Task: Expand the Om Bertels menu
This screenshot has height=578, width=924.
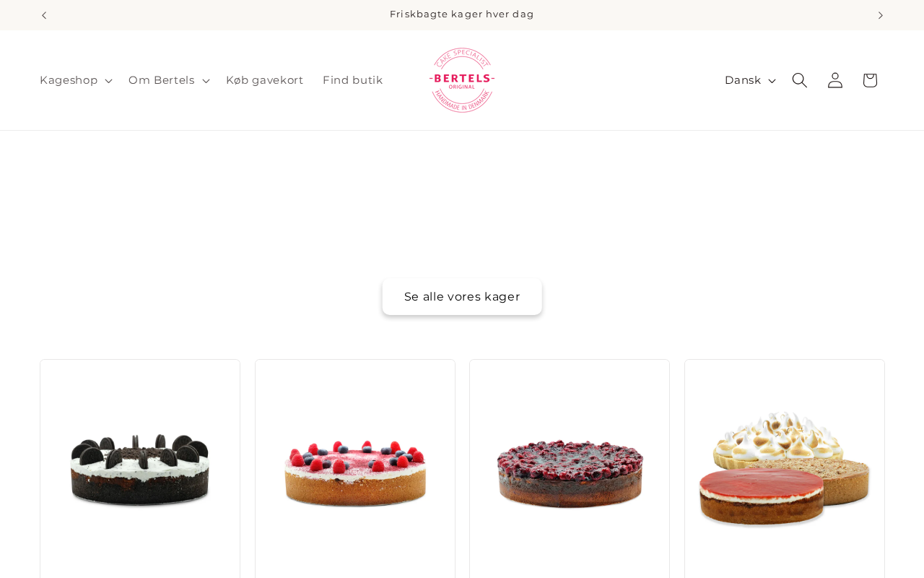Action: coord(169,80)
